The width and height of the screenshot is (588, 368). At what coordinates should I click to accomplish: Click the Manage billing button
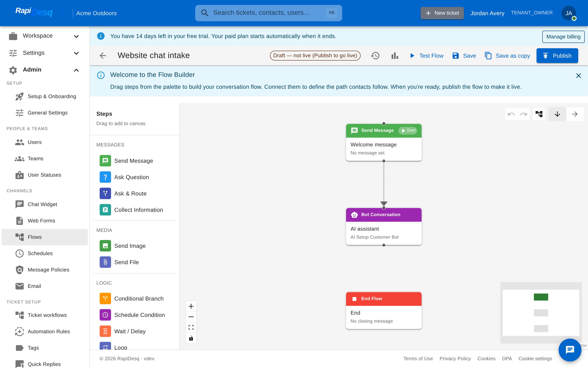[563, 37]
